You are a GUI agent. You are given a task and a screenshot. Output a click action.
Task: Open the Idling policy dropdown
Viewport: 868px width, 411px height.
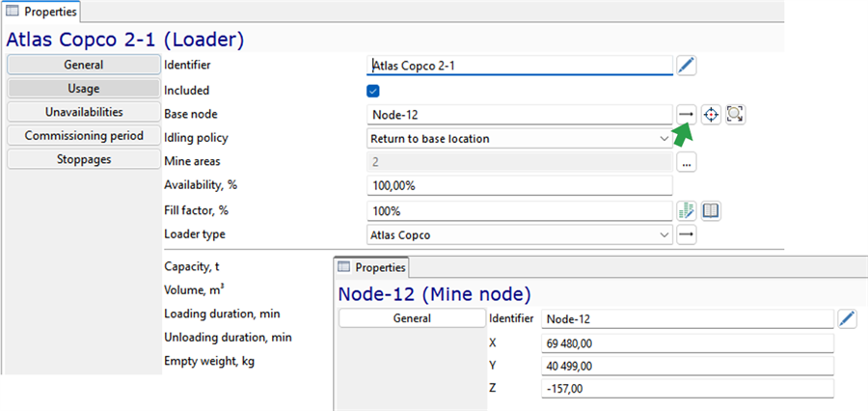tap(520, 139)
